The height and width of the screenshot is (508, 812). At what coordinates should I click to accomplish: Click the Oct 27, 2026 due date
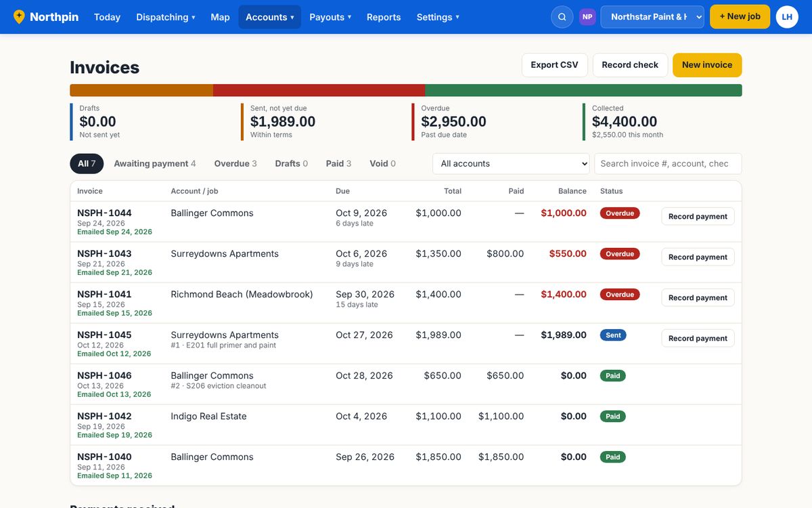(x=364, y=335)
